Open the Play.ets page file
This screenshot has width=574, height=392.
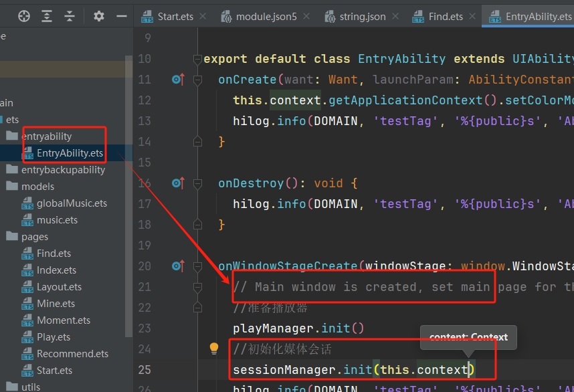[x=54, y=337]
